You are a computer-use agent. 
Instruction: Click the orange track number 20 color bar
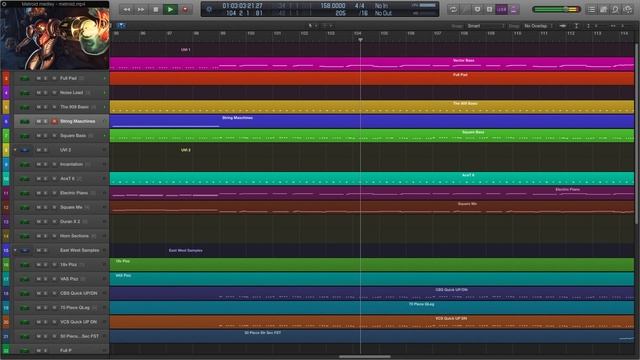(x=6, y=322)
